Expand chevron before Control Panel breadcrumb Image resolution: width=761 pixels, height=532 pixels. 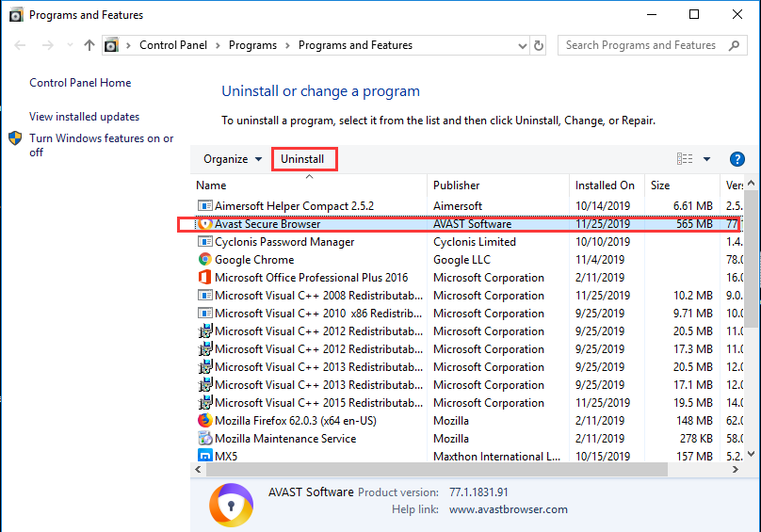129,45
